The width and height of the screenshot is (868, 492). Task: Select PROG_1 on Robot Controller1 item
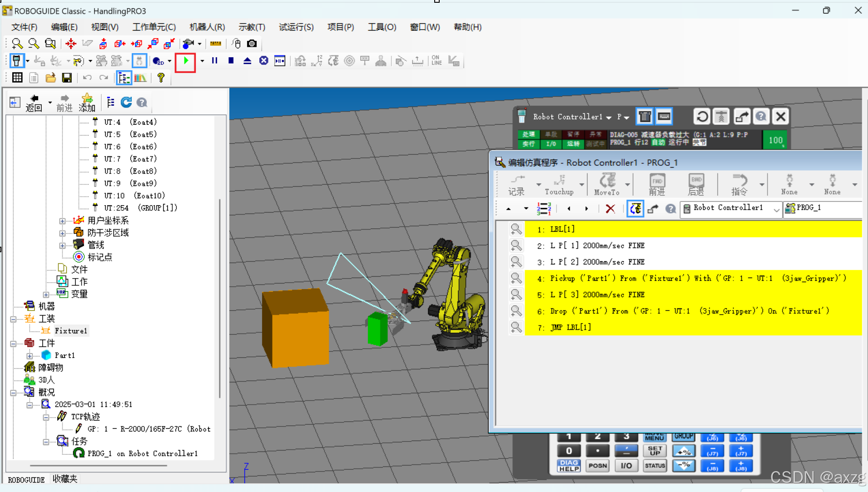[143, 453]
